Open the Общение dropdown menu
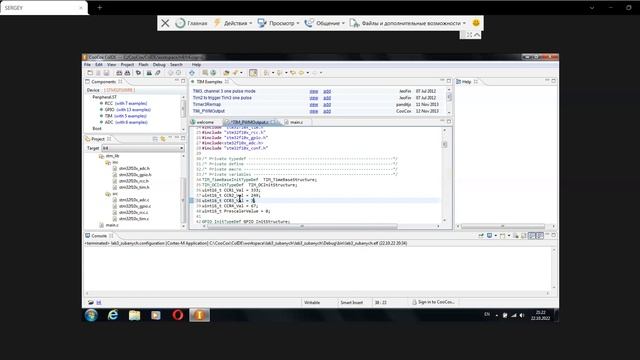640x360 pixels. point(325,23)
